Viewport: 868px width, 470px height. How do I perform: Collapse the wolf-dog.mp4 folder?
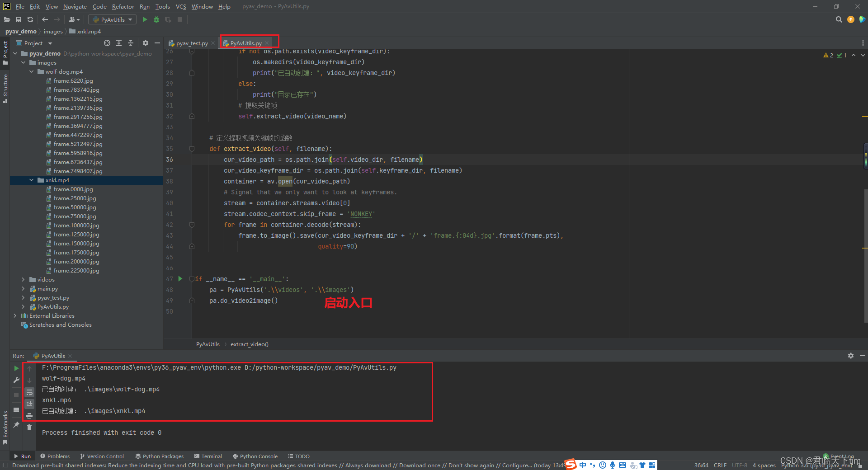(x=31, y=72)
